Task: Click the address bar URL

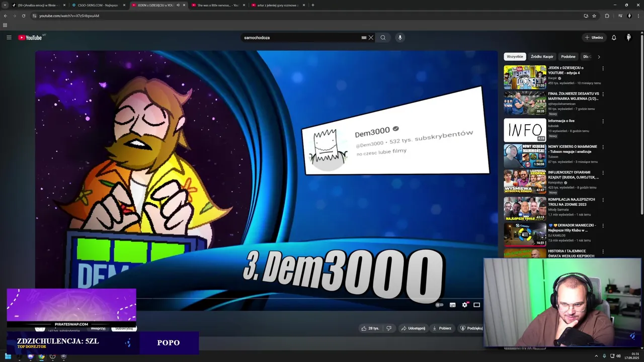Action: tap(69, 16)
